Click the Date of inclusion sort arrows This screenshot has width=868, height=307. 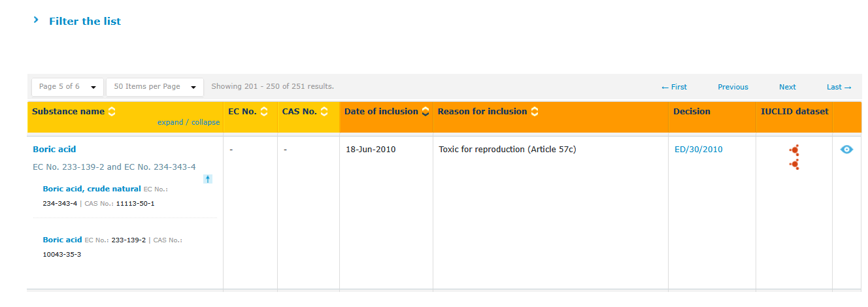tap(426, 112)
